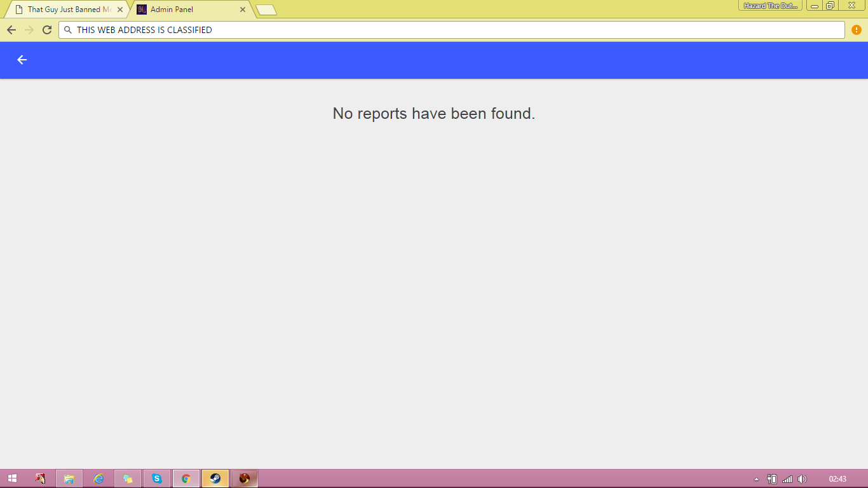The image size is (868, 488).
Task: Click the browser back navigation arrow
Action: tap(11, 30)
